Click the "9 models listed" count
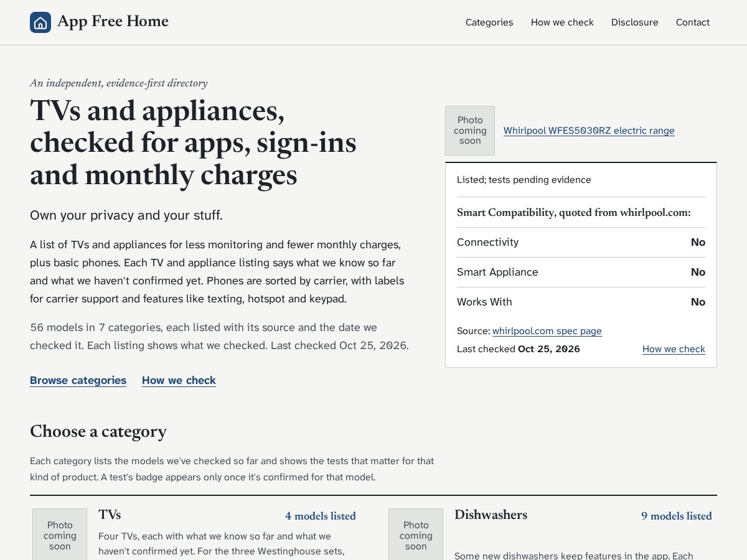 [x=677, y=516]
